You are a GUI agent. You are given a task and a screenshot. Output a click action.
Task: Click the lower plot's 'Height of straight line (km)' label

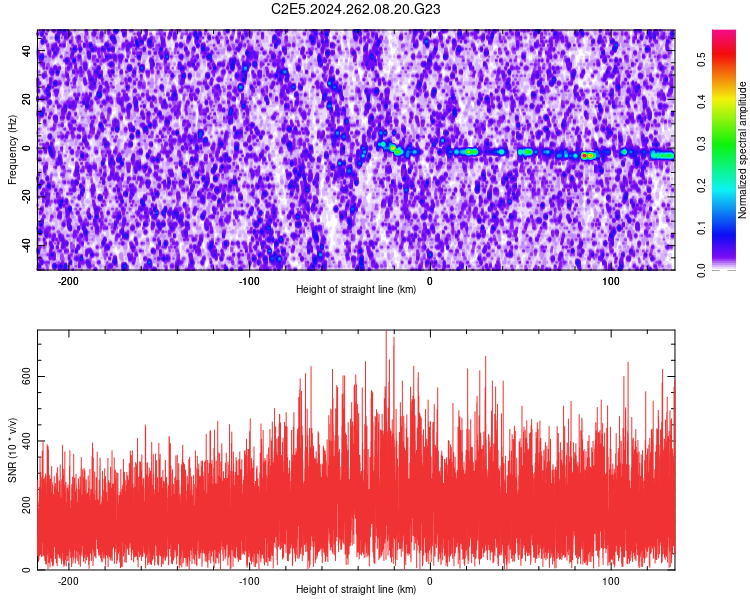(356, 589)
